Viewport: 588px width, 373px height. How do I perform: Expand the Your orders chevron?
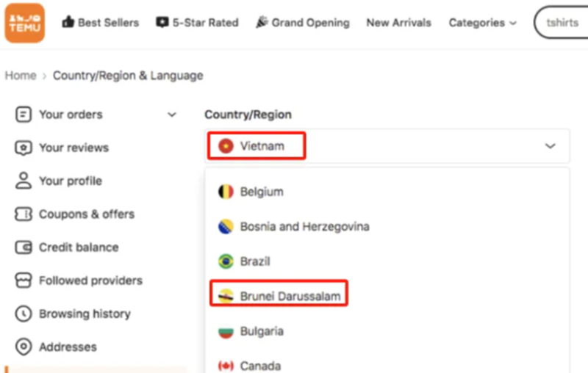tap(172, 115)
